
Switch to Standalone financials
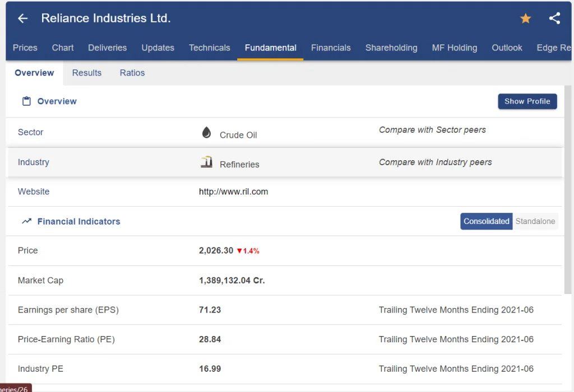click(x=535, y=221)
